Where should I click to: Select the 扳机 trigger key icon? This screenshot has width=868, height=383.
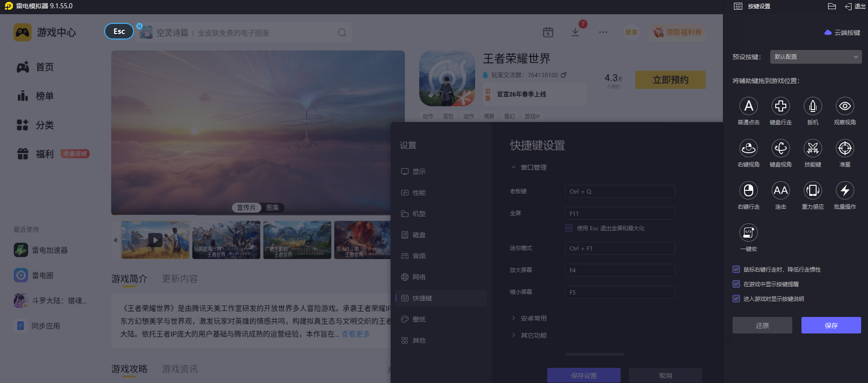coord(813,106)
